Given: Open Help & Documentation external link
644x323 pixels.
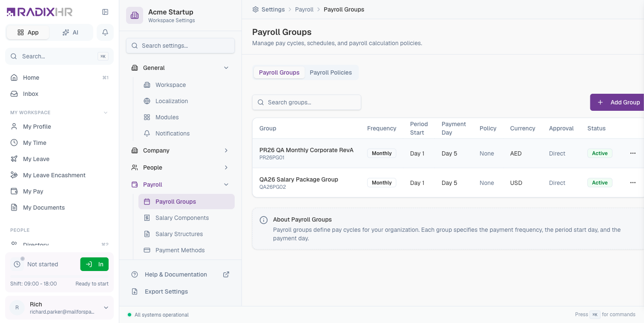Looking at the screenshot, I should [180, 274].
